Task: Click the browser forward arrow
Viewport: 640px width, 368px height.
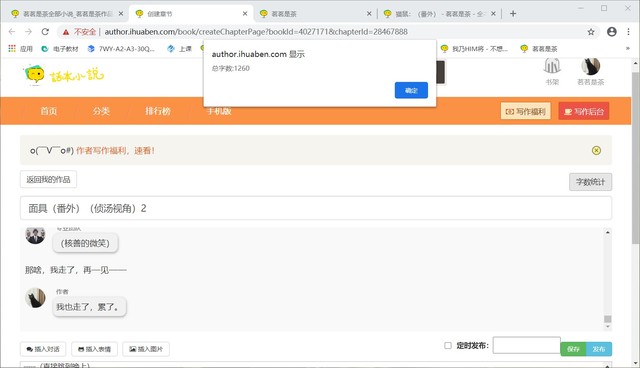Action: tap(28, 31)
